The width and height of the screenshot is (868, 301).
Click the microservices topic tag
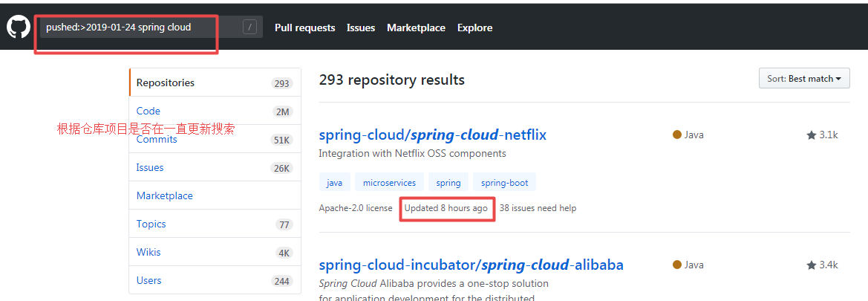coord(390,183)
